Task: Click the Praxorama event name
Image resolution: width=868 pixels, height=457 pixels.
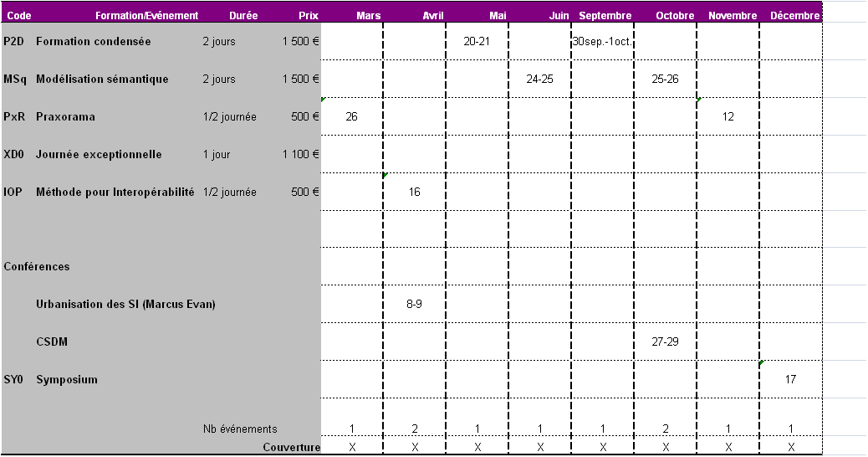Action: coord(65,117)
